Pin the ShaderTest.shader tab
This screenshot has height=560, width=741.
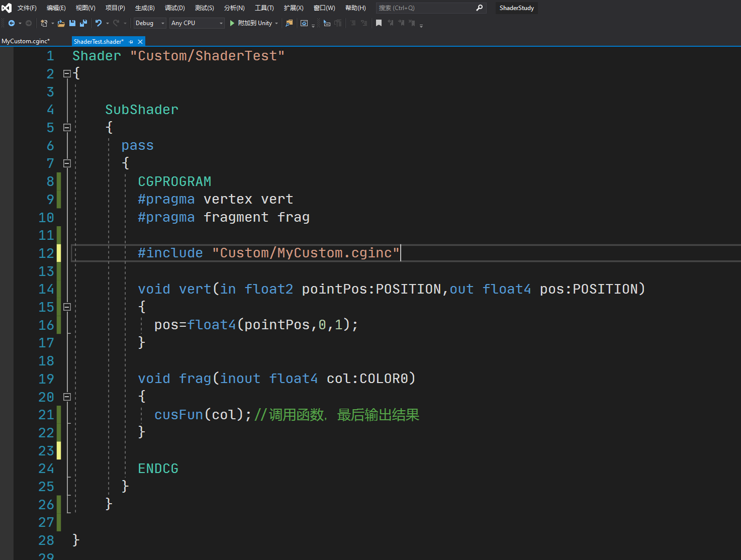click(x=131, y=42)
